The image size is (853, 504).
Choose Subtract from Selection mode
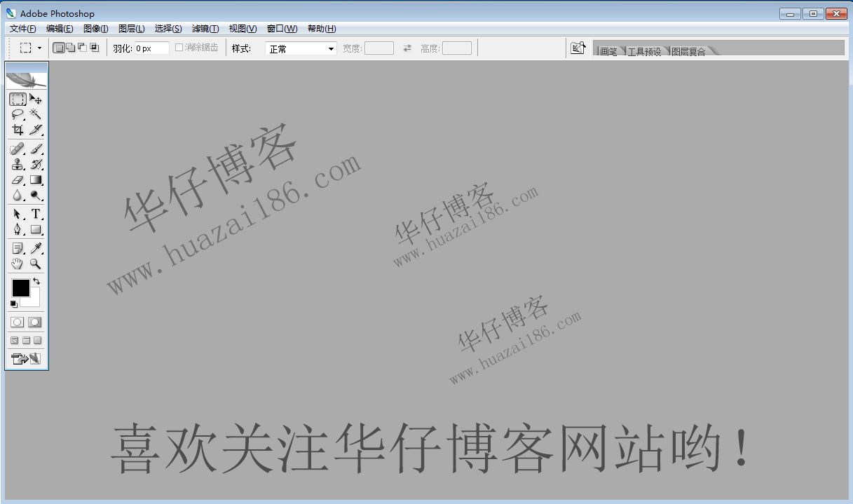click(x=82, y=48)
